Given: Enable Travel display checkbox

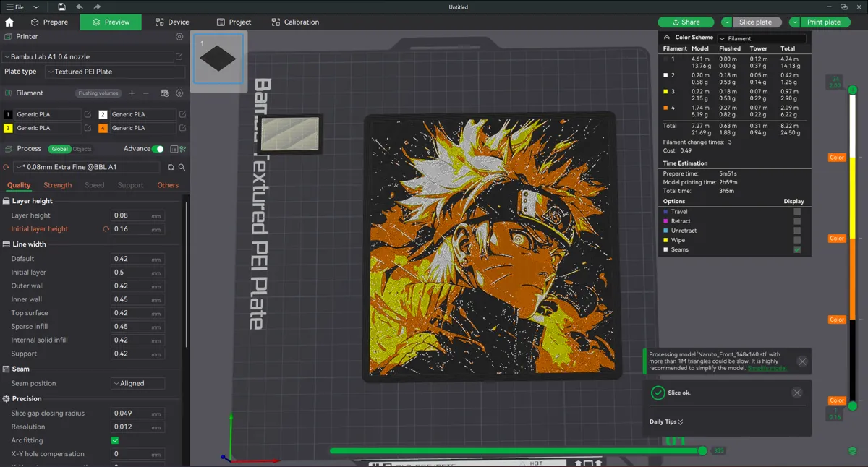Looking at the screenshot, I should pos(797,212).
